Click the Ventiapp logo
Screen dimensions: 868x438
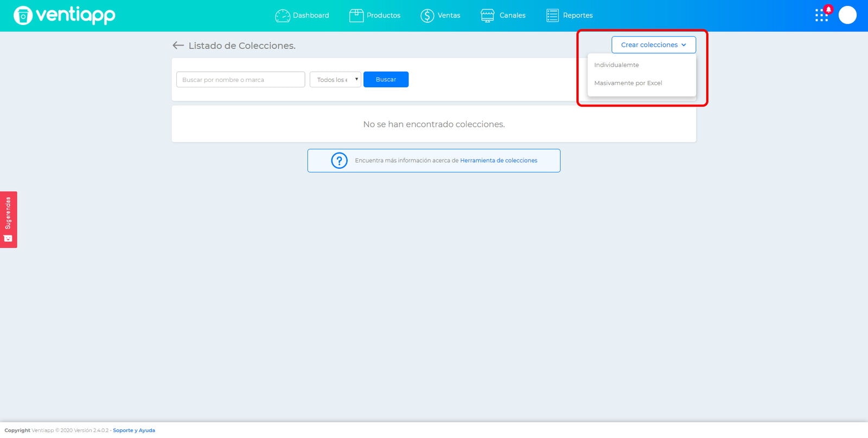65,15
